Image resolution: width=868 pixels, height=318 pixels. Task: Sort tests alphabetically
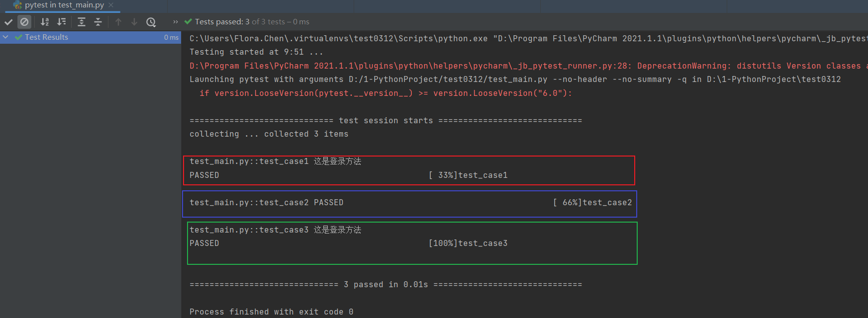(45, 22)
